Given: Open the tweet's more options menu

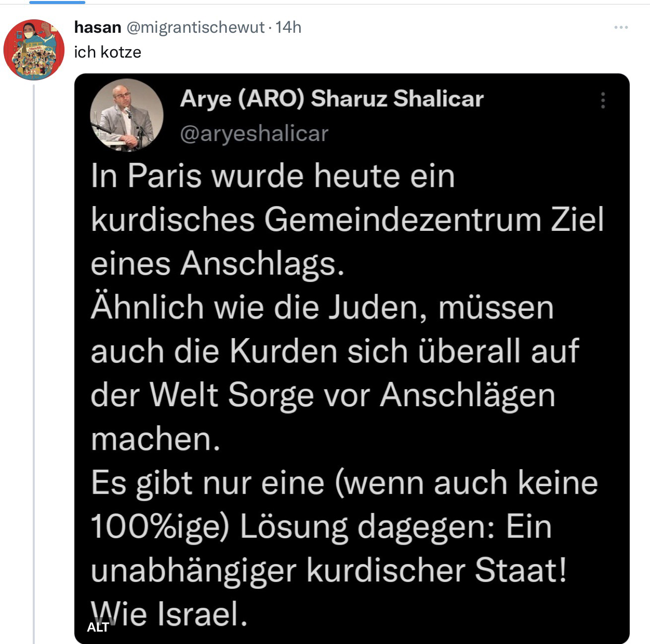Looking at the screenshot, I should [x=621, y=27].
